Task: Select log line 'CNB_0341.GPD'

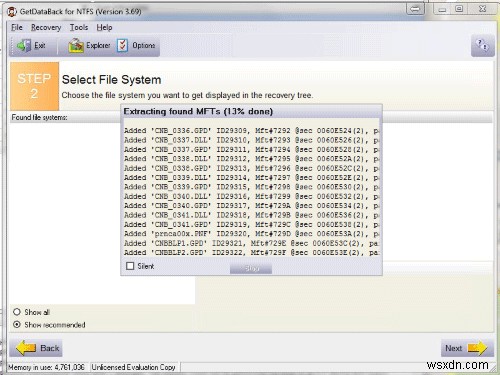Action: point(251,224)
